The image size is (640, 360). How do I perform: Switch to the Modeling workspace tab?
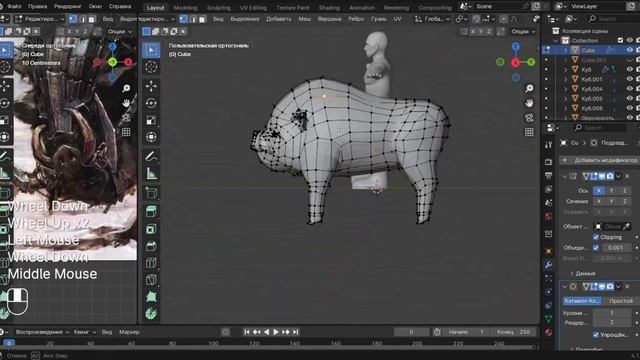pyautogui.click(x=185, y=7)
